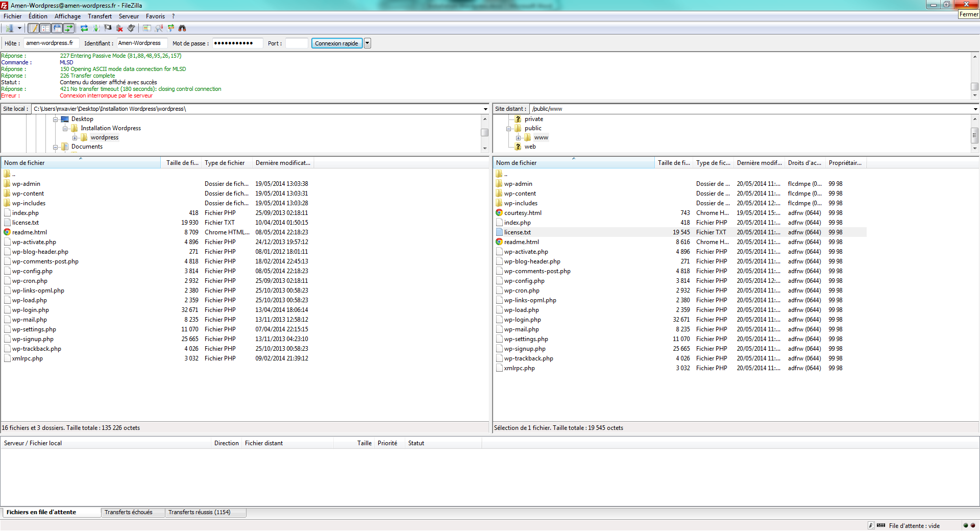Open the Affichage menu
This screenshot has height=531, width=980.
click(x=67, y=16)
